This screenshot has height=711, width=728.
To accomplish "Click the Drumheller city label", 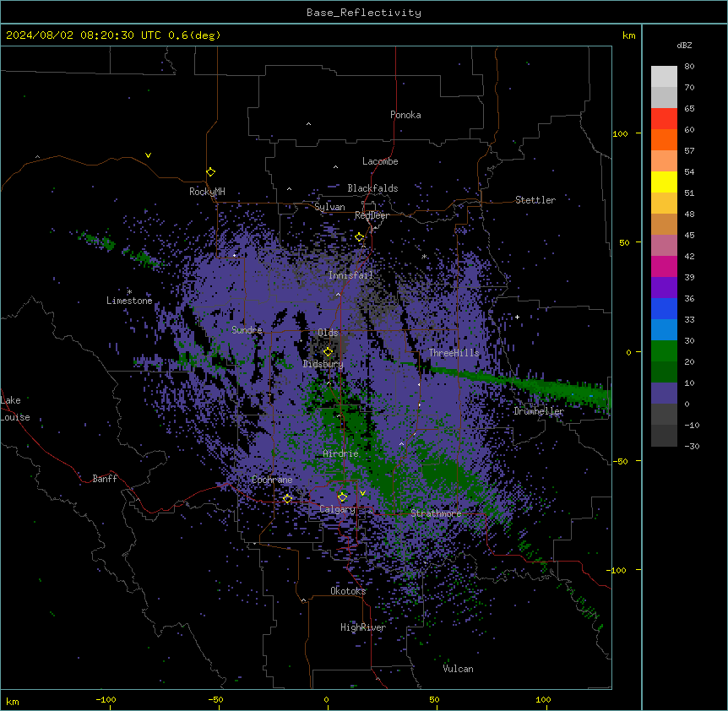I will click(539, 411).
